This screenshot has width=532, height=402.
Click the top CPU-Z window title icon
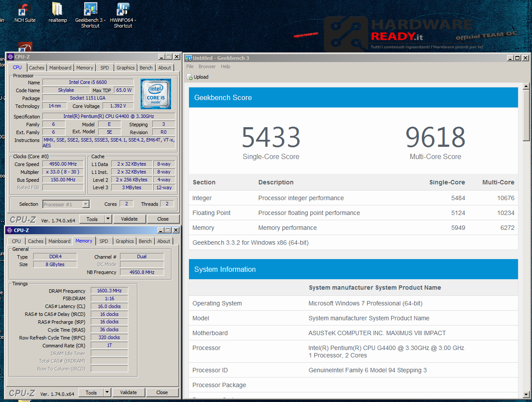coord(10,57)
